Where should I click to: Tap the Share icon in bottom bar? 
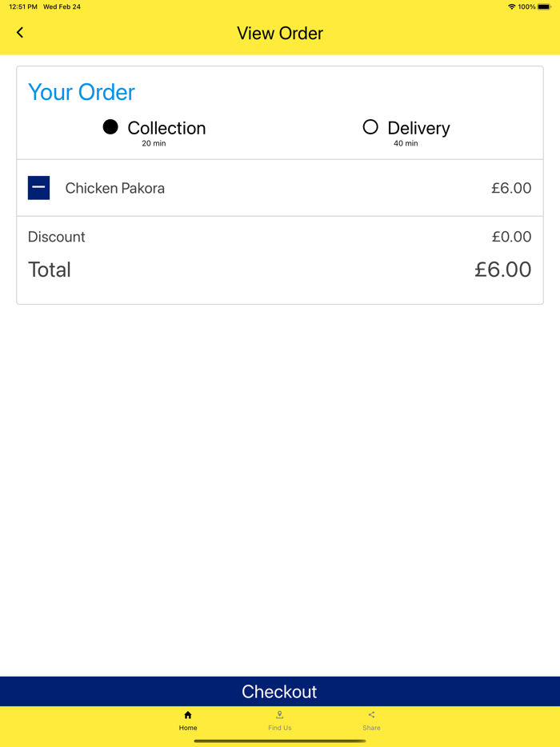pos(371,715)
